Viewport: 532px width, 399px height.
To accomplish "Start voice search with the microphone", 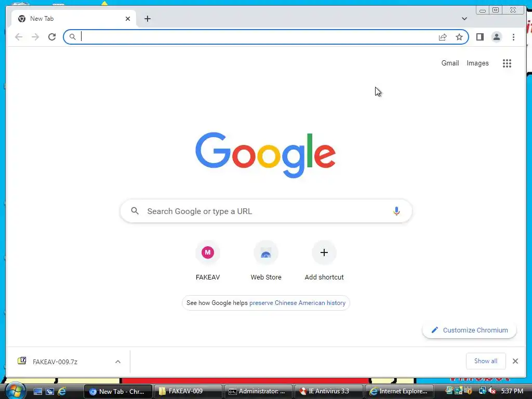I will pos(396,211).
